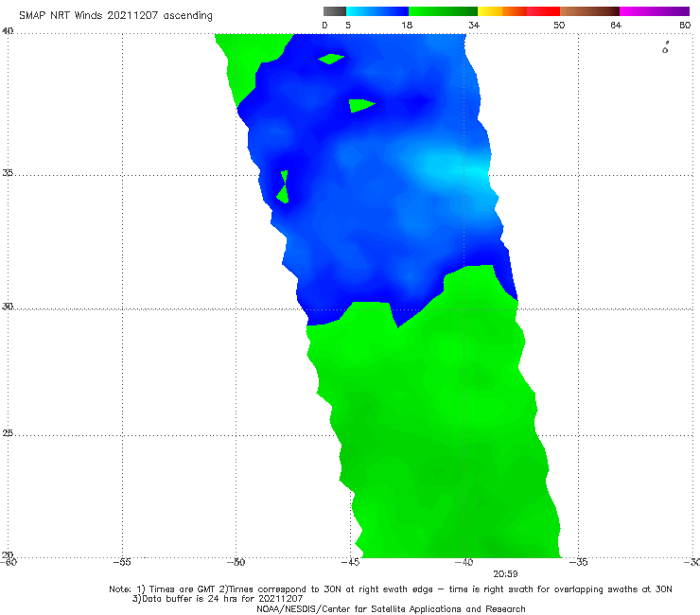
Task: Pick the red segment of the color bar
Action: pos(544,11)
